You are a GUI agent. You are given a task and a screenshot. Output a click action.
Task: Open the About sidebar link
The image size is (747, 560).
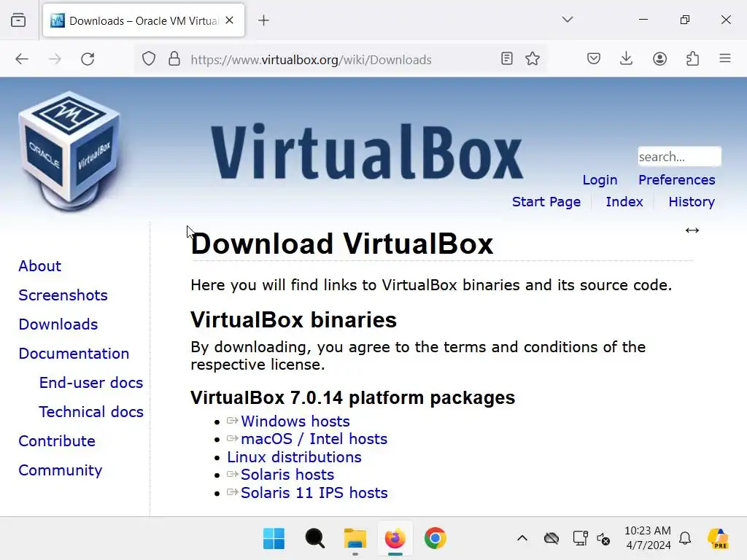point(40,265)
